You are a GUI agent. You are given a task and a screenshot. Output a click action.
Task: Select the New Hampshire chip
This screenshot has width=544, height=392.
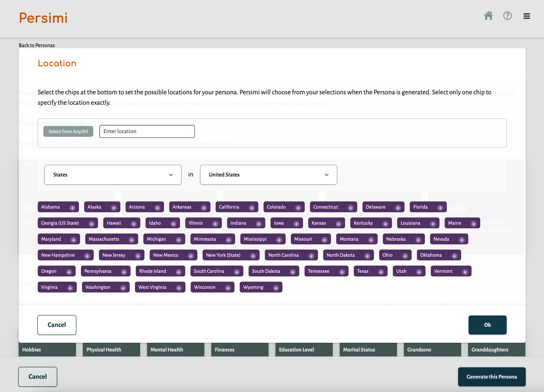pos(66,255)
